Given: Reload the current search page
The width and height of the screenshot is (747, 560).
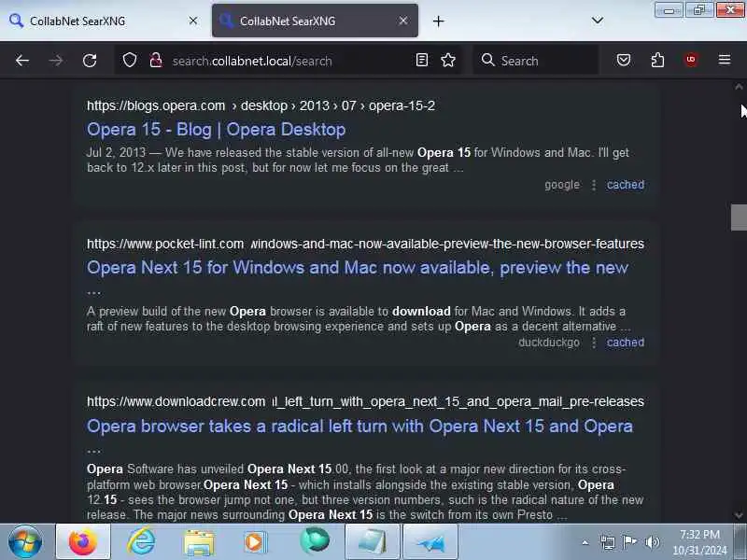Looking at the screenshot, I should tap(90, 61).
